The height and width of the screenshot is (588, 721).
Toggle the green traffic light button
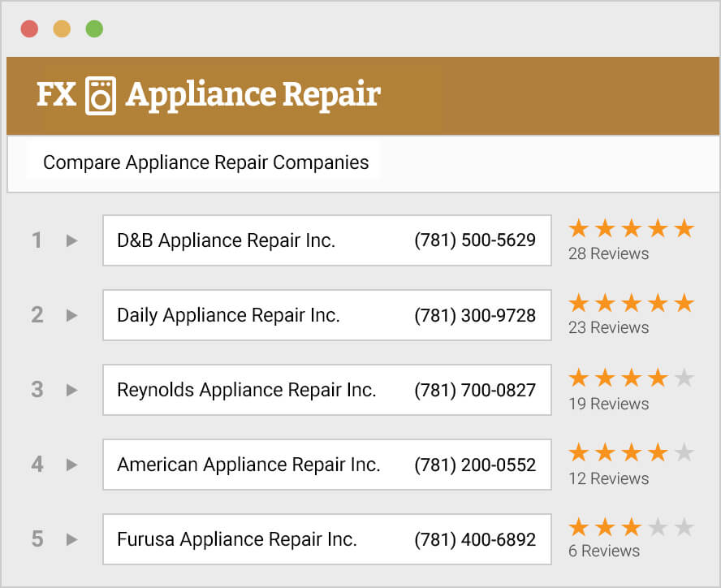(95, 28)
